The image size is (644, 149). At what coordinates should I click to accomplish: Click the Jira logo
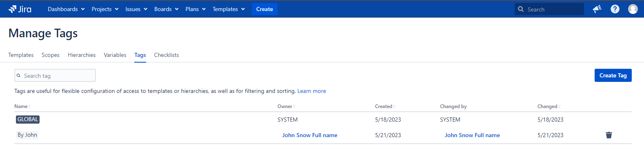(20, 9)
